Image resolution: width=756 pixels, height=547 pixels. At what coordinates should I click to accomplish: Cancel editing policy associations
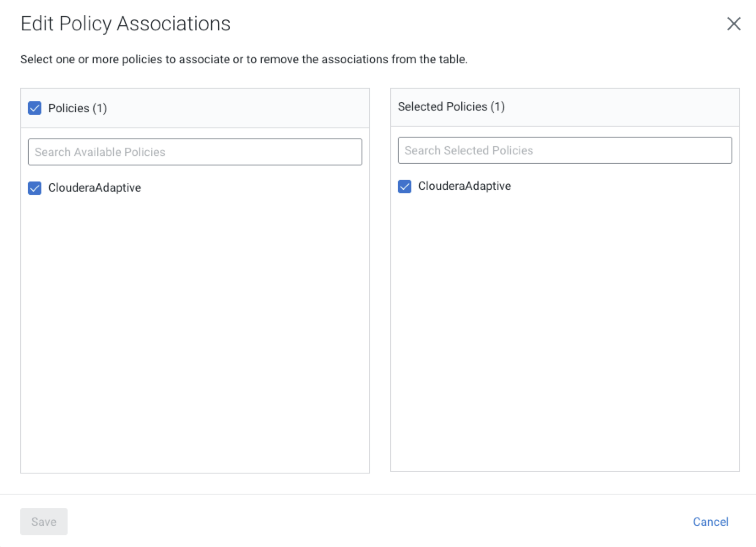711,522
